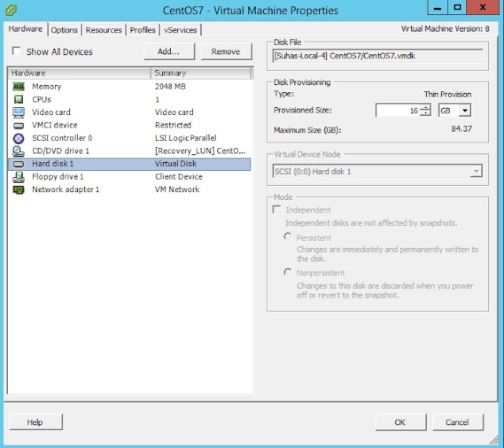The height and width of the screenshot is (448, 504).
Task: Select the Nonpersistent radio button
Action: 287,272
